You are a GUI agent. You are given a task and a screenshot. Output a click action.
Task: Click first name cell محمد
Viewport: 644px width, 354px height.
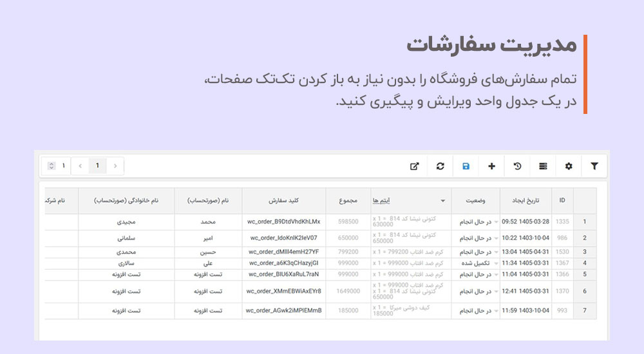pos(208,222)
